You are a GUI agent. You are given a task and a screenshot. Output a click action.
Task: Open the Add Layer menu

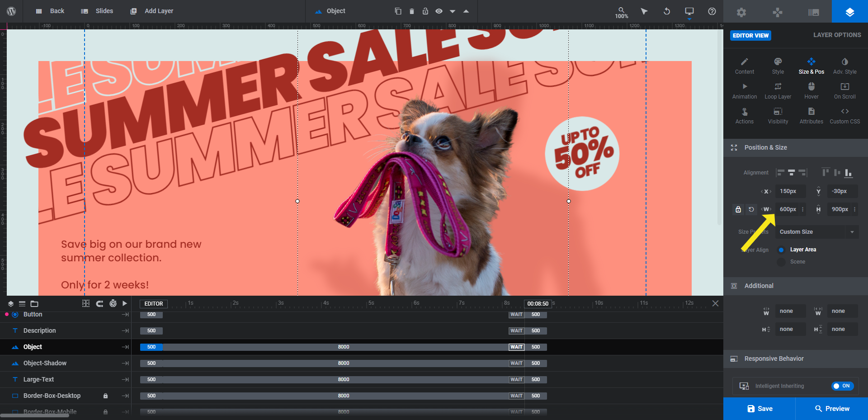152,11
